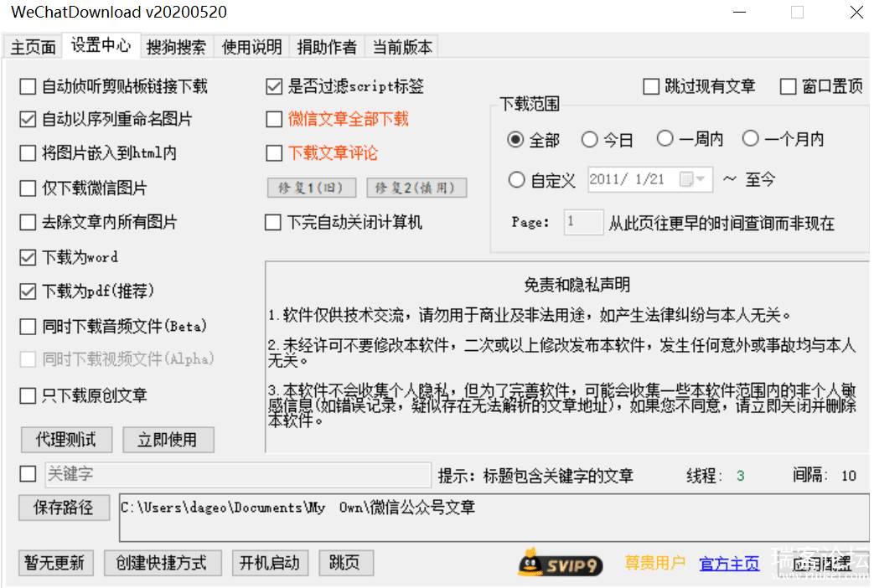
Task: Click the 从此页往更早的时间查询而非现在 note
Action: coord(721,223)
